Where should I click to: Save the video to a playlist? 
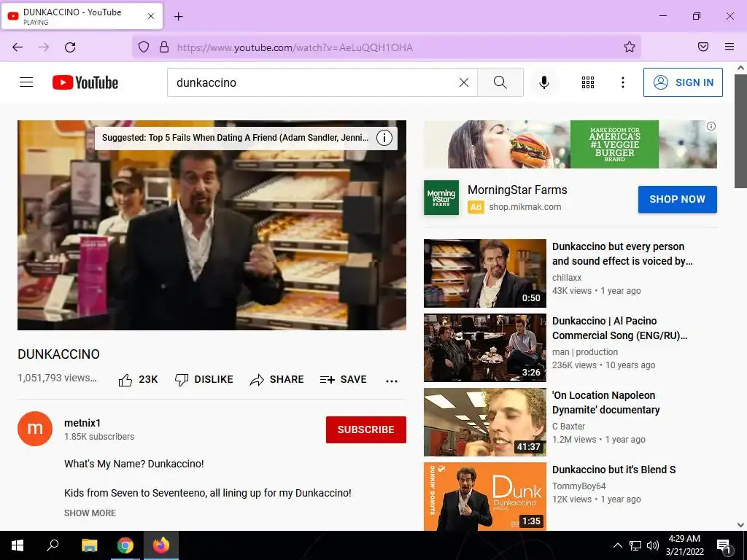(x=344, y=379)
